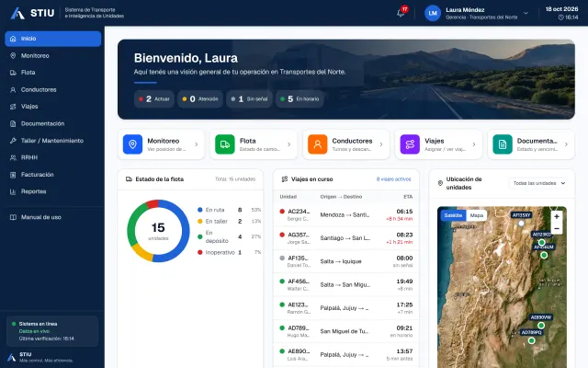
Task: Click the Estado de la flota truck icon
Action: coord(129,179)
